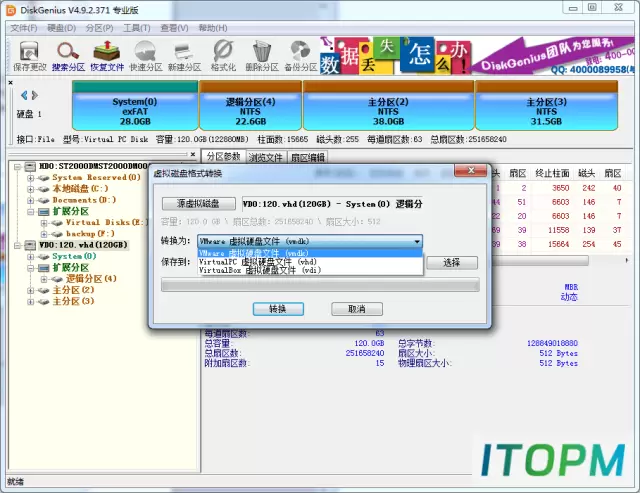Select backup(F:) in the disk tree
The image size is (640, 493).
(90, 234)
